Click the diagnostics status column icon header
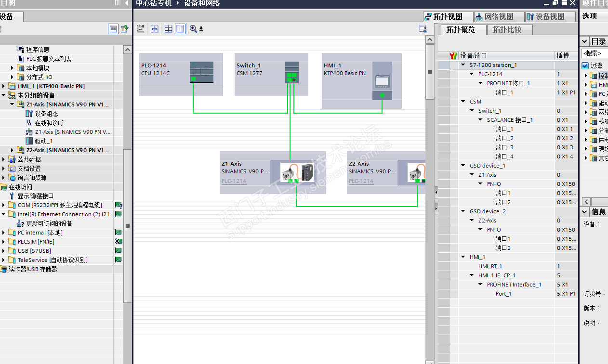 [x=453, y=55]
